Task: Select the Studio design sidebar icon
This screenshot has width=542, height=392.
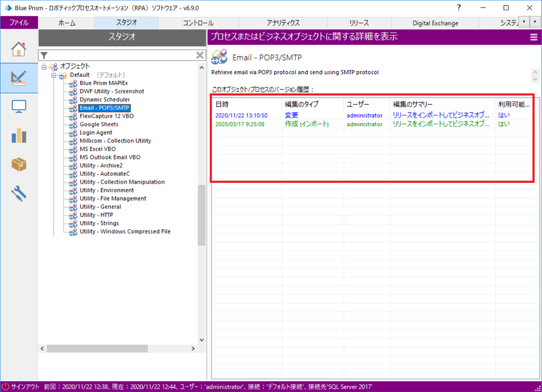Action: click(x=18, y=78)
